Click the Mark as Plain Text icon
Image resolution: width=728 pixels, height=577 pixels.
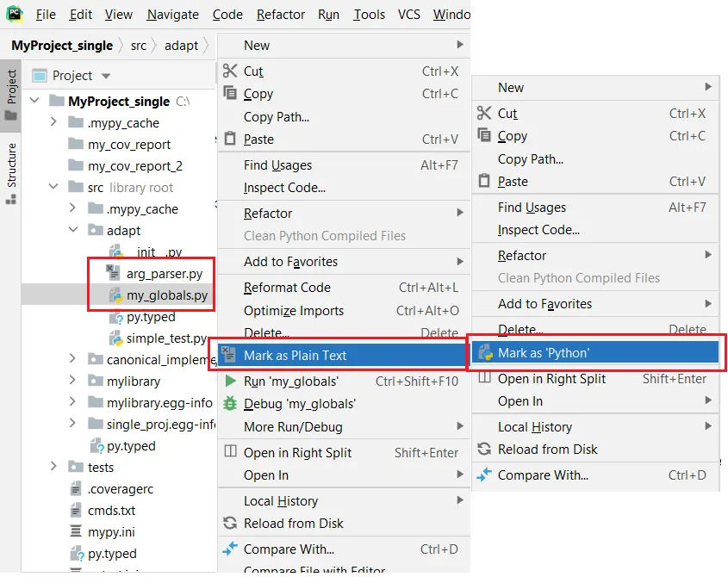coord(228,354)
